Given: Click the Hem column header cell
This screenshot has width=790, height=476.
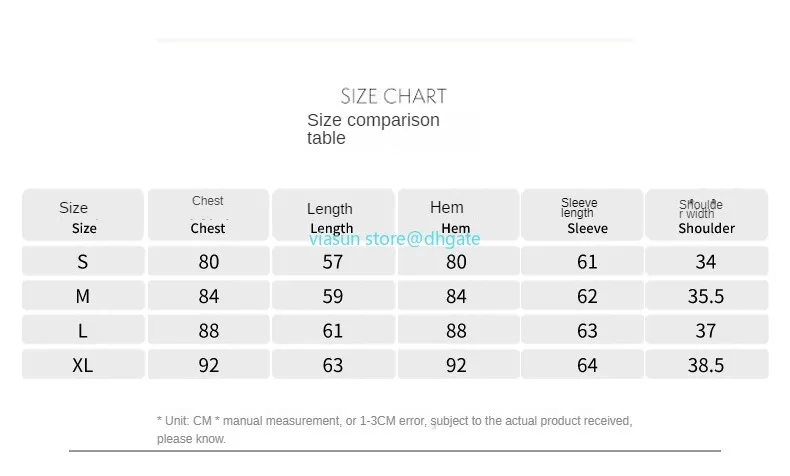Looking at the screenshot, I should [457, 215].
